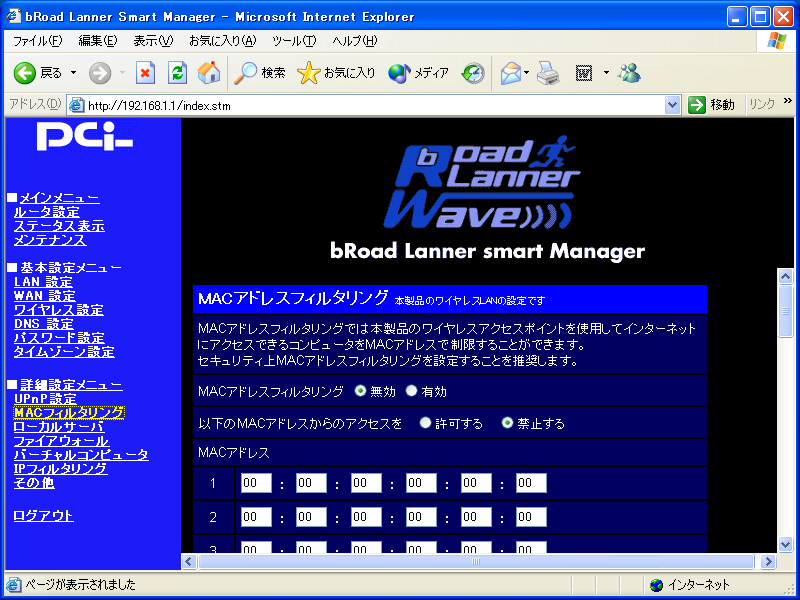
Task: Select 有効 radio for MAC filtering
Action: 411,391
